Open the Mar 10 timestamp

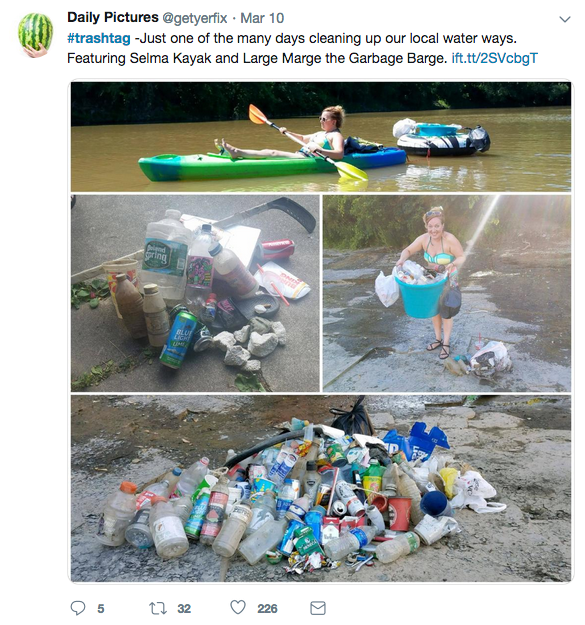[262, 18]
